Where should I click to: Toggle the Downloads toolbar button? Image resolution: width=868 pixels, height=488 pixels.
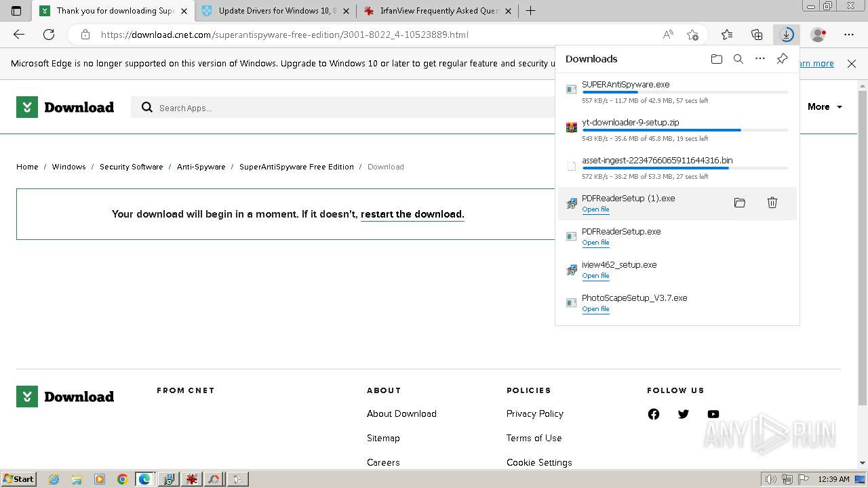tap(787, 35)
